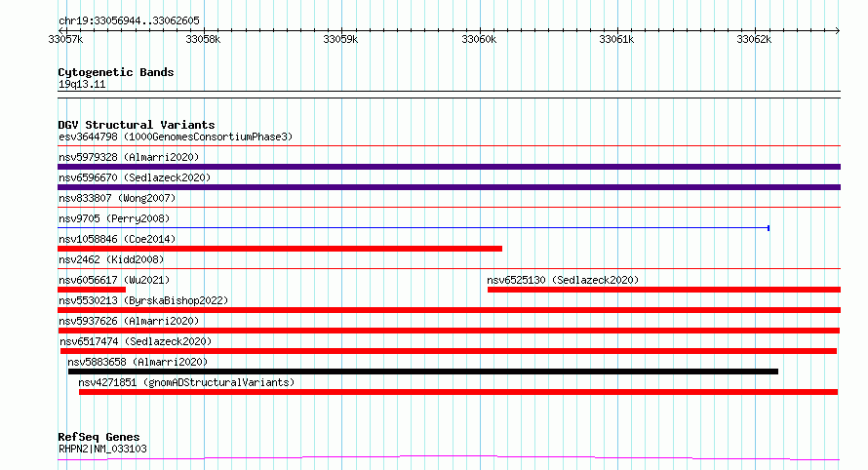This screenshot has width=868, height=470.
Task: Click the nsv5937626 (Almarri2020) label
Action: pyautogui.click(x=129, y=321)
